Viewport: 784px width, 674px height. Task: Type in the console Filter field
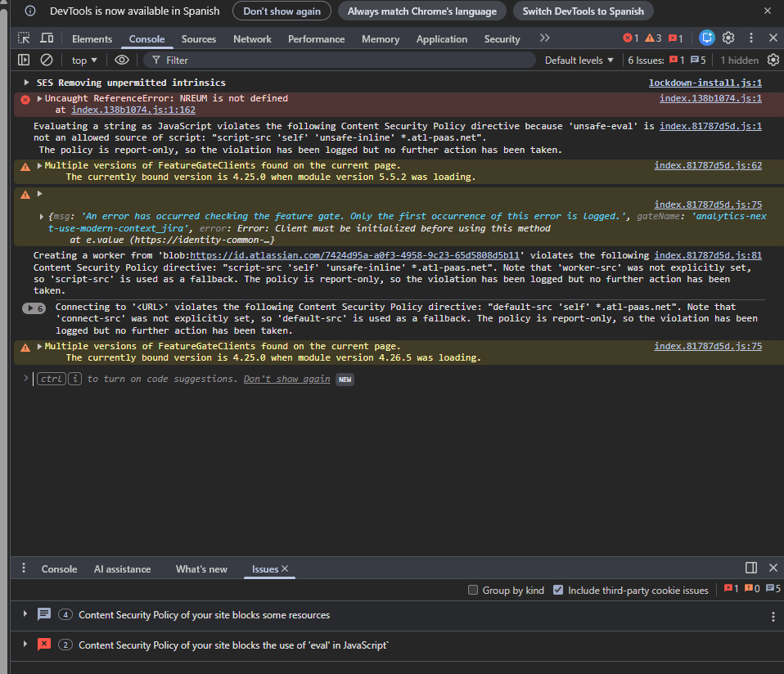click(344, 60)
